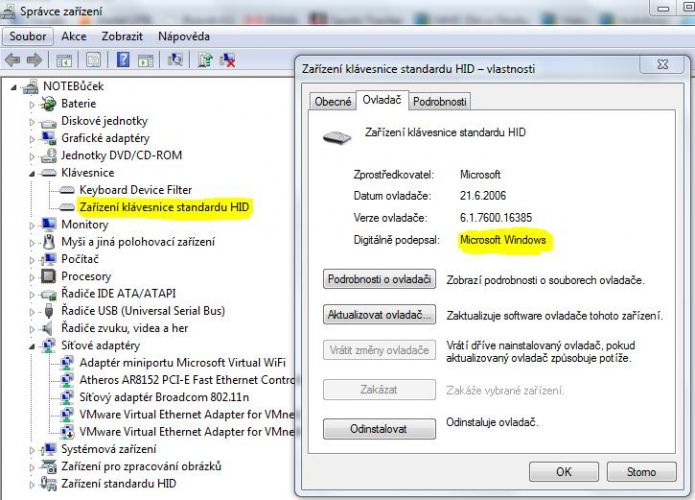Expand the Grafické adaptéry node
The image size is (695, 500).
tap(31, 139)
